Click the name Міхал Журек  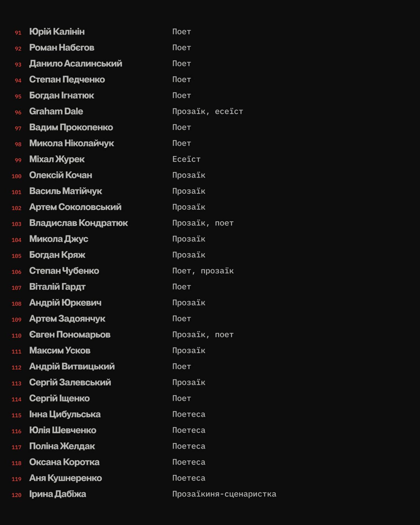click(57, 159)
